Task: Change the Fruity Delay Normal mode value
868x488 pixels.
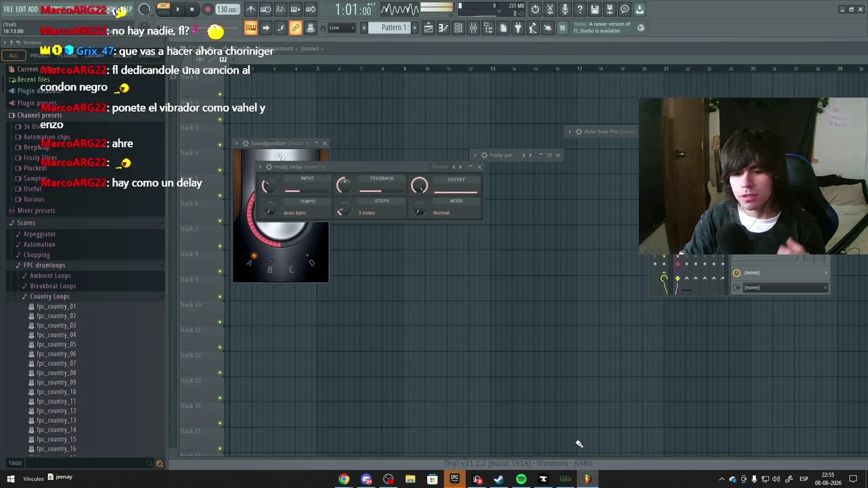Action: point(441,213)
